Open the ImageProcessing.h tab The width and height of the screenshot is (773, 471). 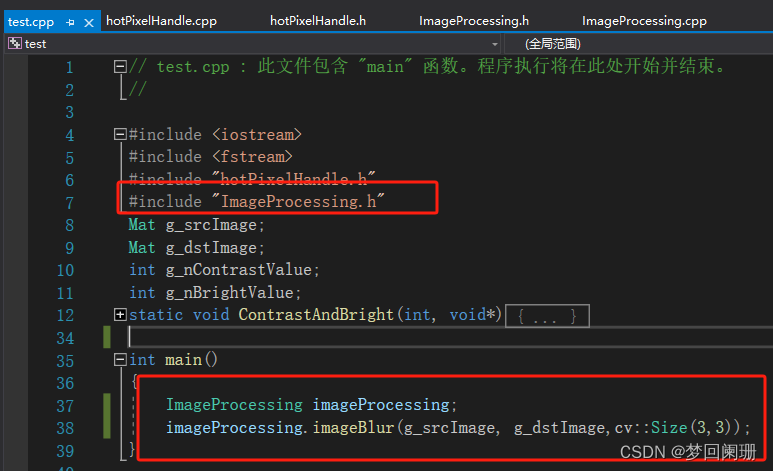coord(474,21)
